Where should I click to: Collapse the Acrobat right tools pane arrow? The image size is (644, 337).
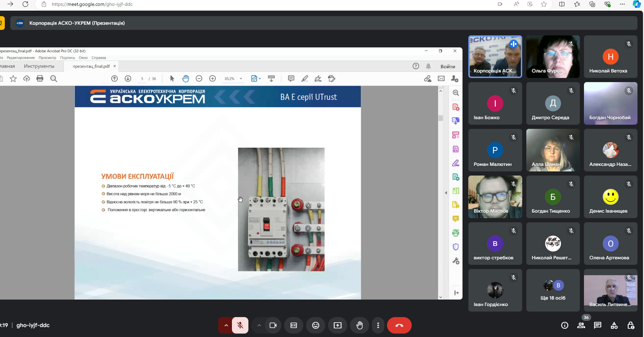(446, 193)
